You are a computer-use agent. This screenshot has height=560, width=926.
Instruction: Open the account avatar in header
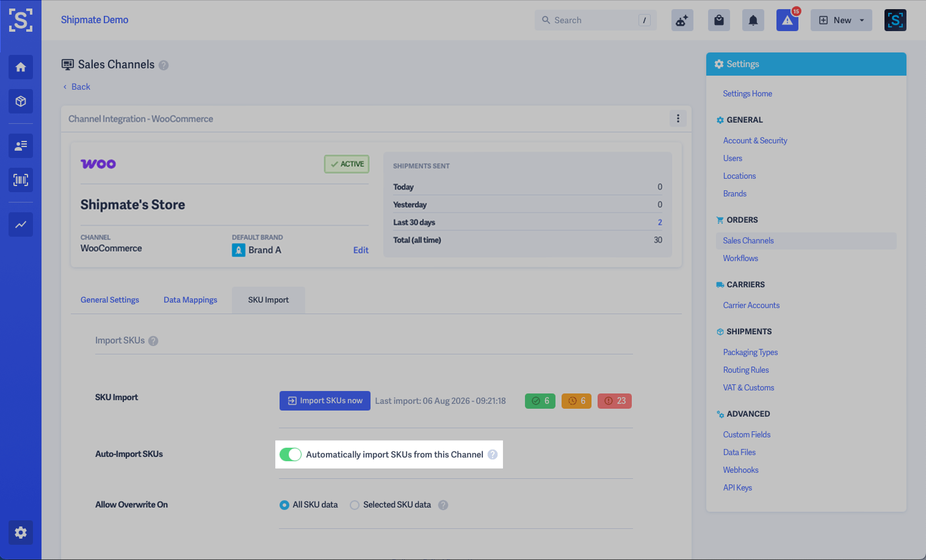coord(895,20)
